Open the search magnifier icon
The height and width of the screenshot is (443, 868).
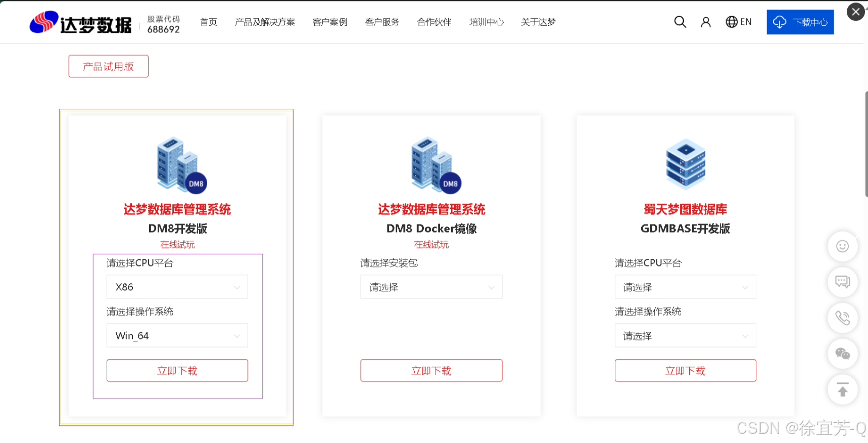pos(680,22)
